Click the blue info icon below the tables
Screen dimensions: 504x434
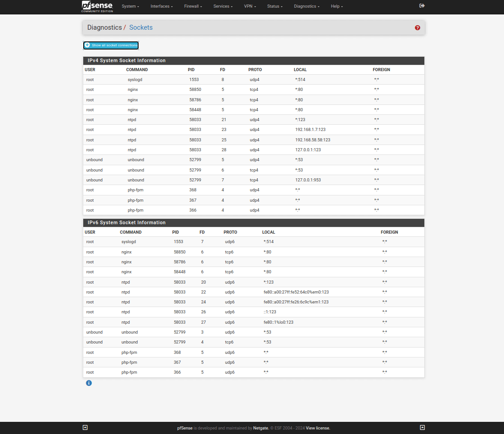(89, 383)
